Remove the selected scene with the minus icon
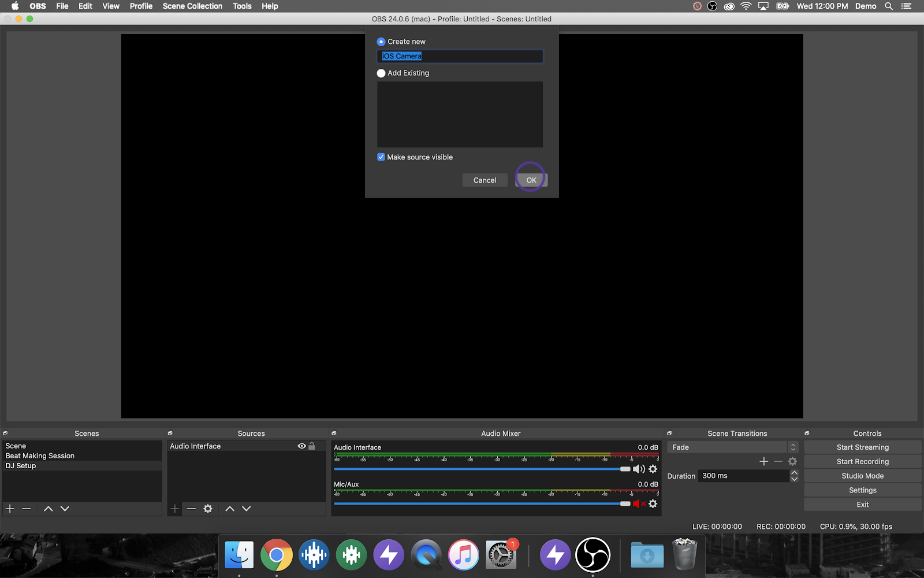The height and width of the screenshot is (578, 924). point(27,509)
